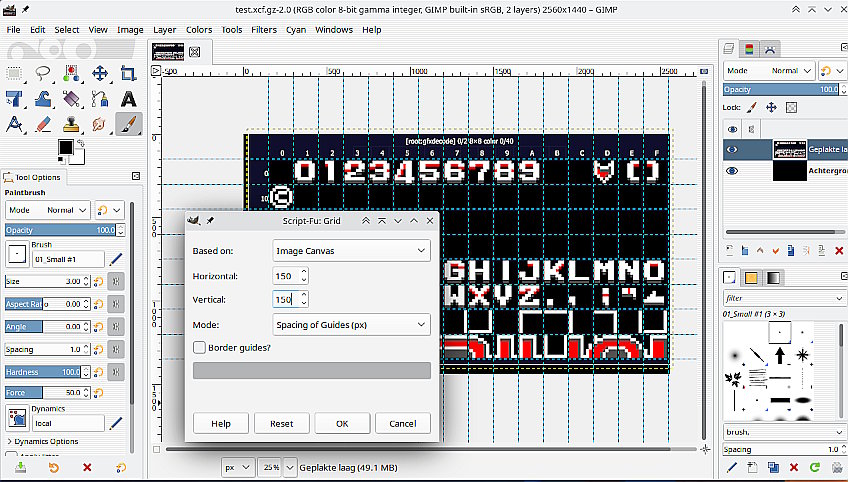
Task: Select the Rectangle Select tool
Action: pyautogui.click(x=14, y=73)
